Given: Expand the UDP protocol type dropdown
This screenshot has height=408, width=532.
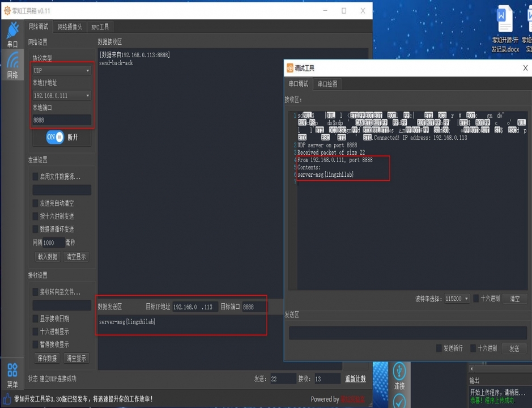Looking at the screenshot, I should (61, 71).
